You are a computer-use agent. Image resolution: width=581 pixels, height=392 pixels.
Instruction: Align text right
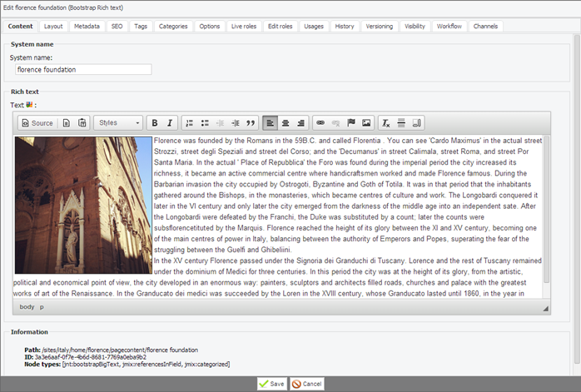[300, 123]
